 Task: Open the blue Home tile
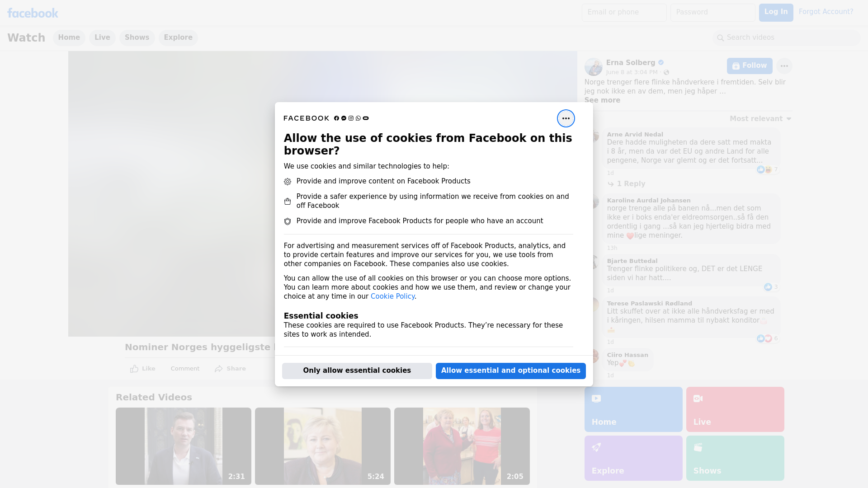633,409
